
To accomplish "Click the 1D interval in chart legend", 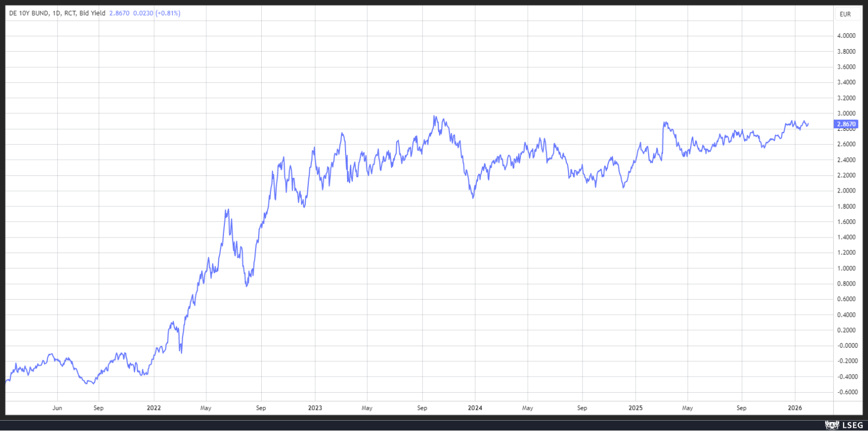I will (x=56, y=13).
